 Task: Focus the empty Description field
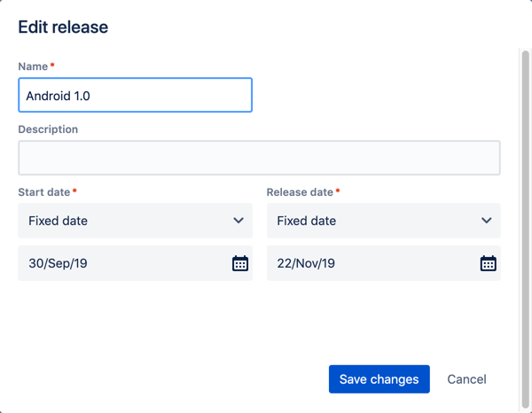[x=259, y=158]
